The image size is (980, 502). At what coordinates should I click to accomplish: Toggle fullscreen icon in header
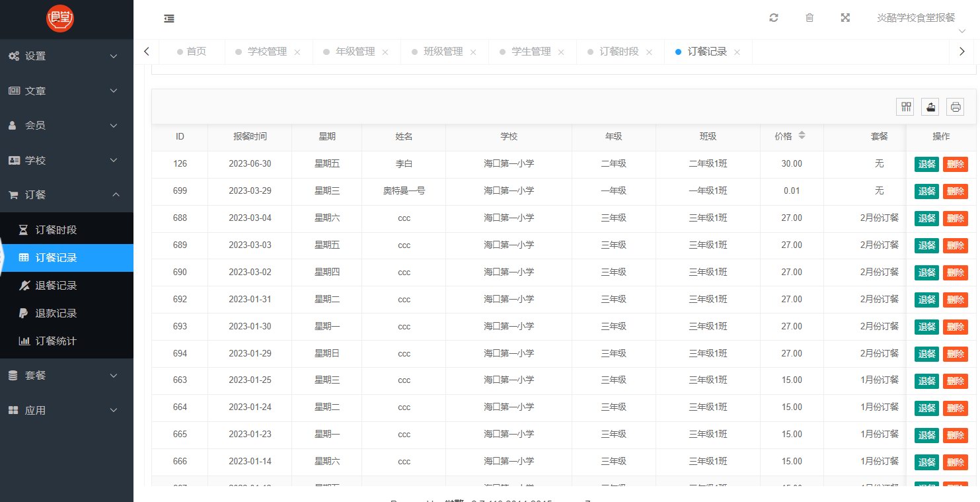coord(845,18)
